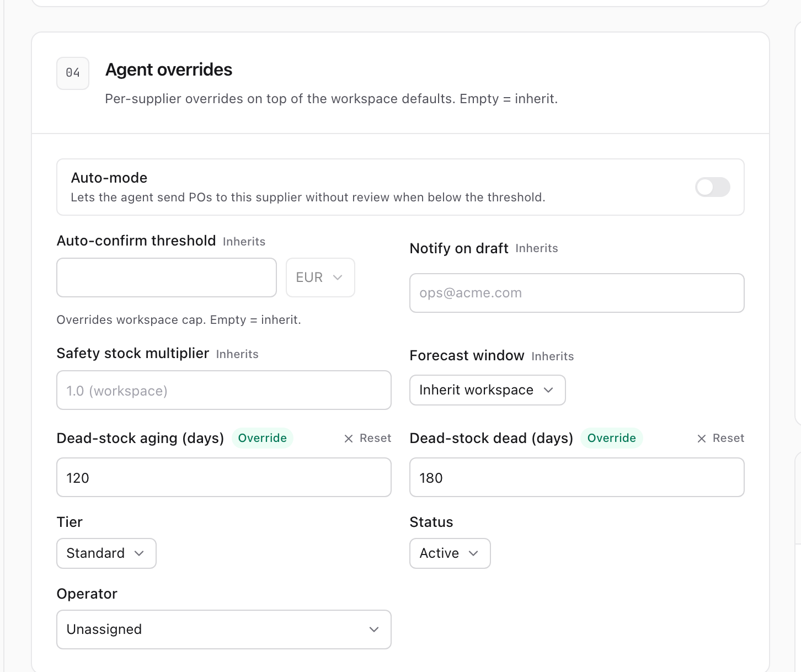Click the Inherits tag beside Safety stock multiplier
Image resolution: width=801 pixels, height=672 pixels.
[x=237, y=354]
